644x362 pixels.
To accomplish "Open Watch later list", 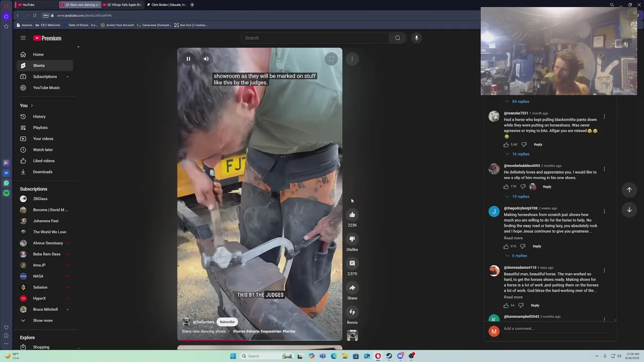I will point(45,150).
